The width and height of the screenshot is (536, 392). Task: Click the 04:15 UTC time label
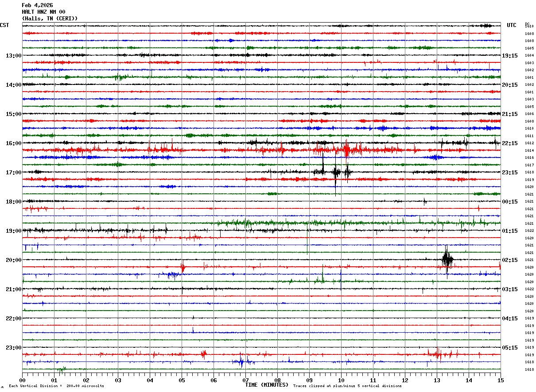[510, 319]
